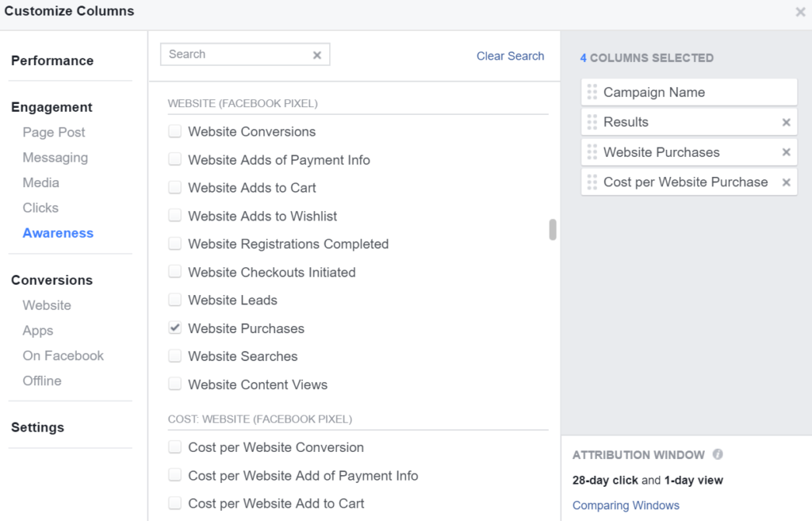Remove Cost per Website Purchase column
The height and width of the screenshot is (521, 812).
pyautogui.click(x=786, y=182)
